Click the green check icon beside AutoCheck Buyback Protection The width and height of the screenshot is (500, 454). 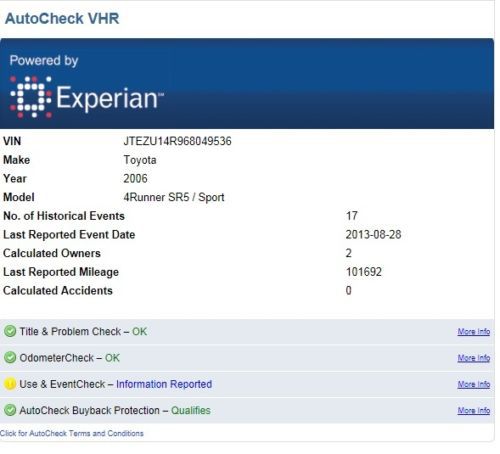point(10,410)
